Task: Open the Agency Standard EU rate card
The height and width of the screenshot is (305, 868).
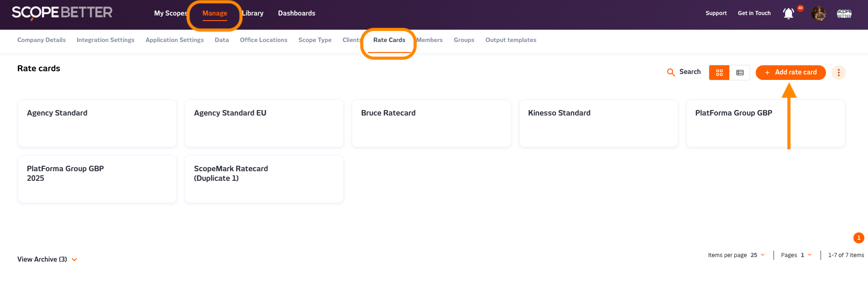Action: 264,123
